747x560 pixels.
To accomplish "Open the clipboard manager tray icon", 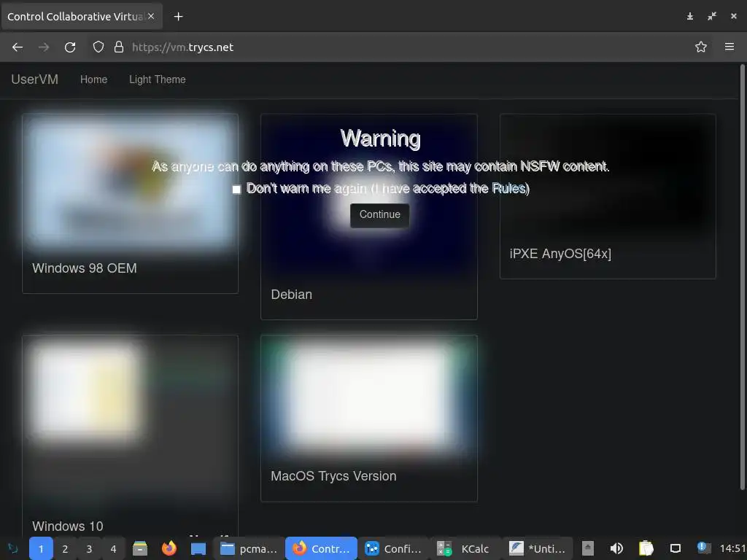I will point(646,548).
